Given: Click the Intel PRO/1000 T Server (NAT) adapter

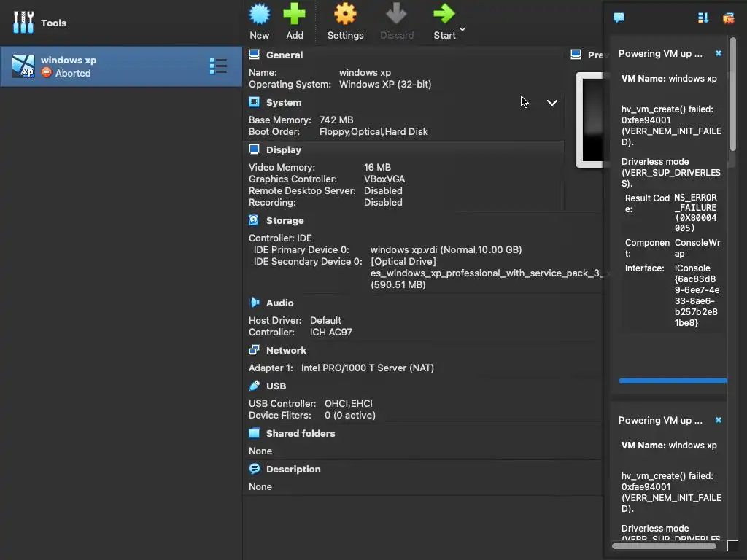Looking at the screenshot, I should pyautogui.click(x=368, y=368).
